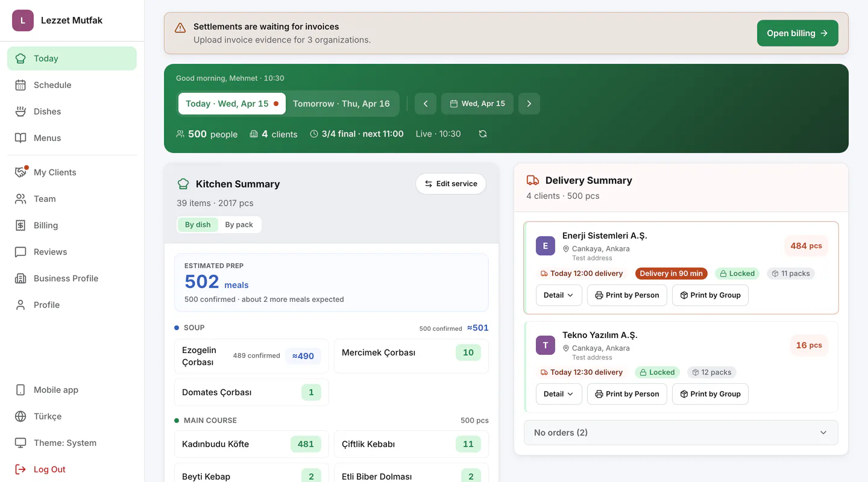The width and height of the screenshot is (868, 482).
Task: Click the Today 12:00 delivery label
Action: click(582, 274)
